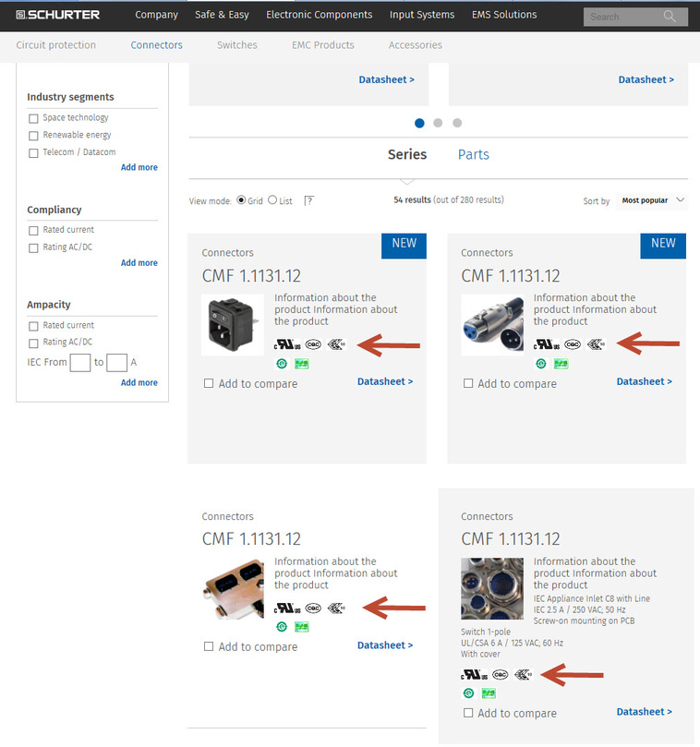The width and height of the screenshot is (700, 747).
Task: Click the IEC From input field
Action: click(x=80, y=363)
